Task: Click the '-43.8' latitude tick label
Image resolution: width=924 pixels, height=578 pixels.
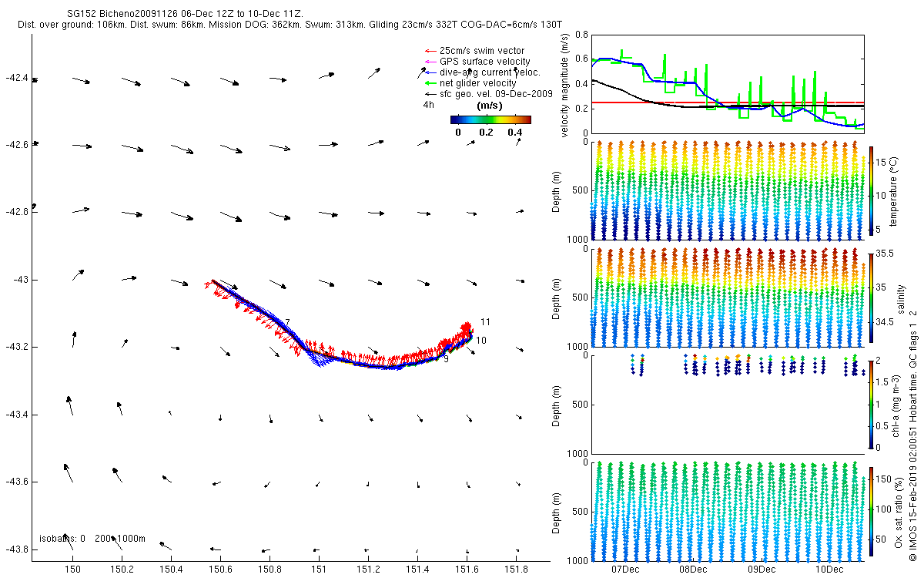Action: (15, 549)
